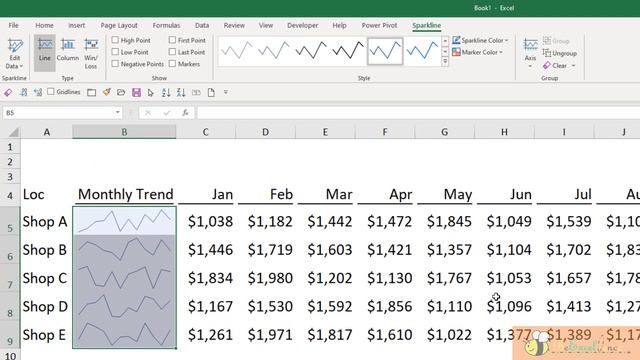Click the new blank document icon
The width and height of the screenshot is (640, 360).
coord(211,93)
